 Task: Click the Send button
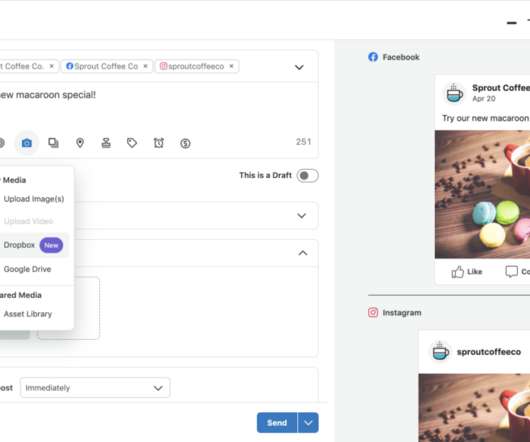(x=277, y=422)
